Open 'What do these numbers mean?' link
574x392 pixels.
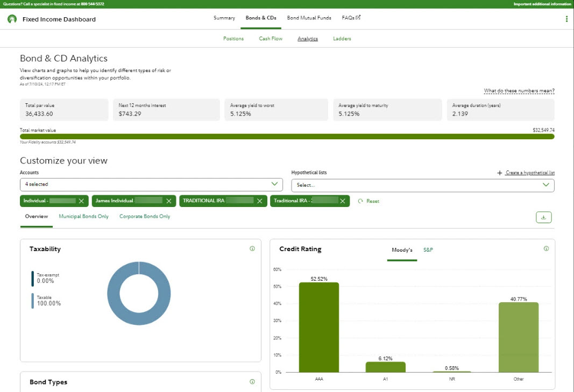click(519, 91)
